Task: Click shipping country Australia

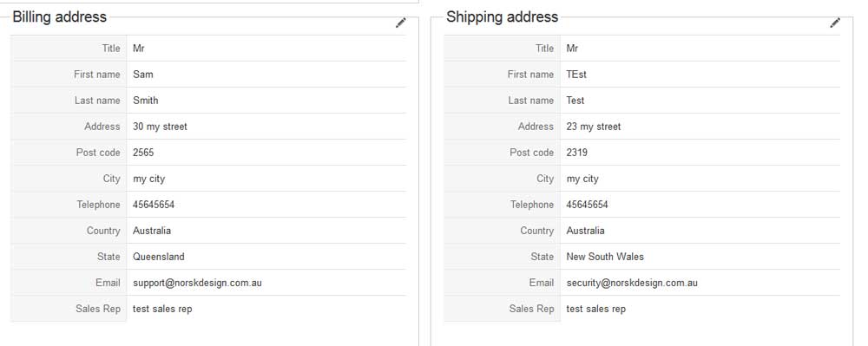Action: (585, 231)
